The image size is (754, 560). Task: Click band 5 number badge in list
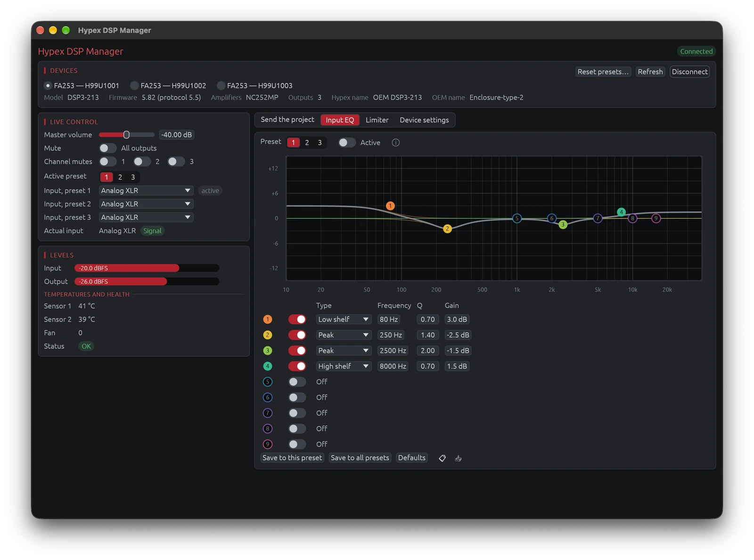[268, 382]
